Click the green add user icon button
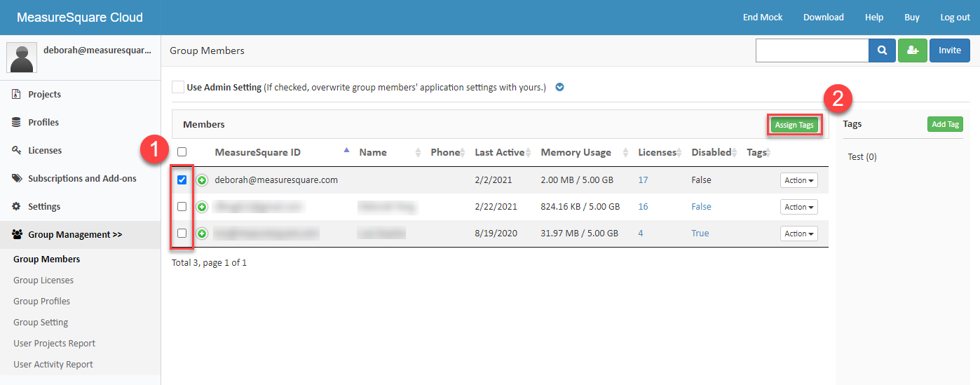This screenshot has height=385, width=980. pos(912,50)
